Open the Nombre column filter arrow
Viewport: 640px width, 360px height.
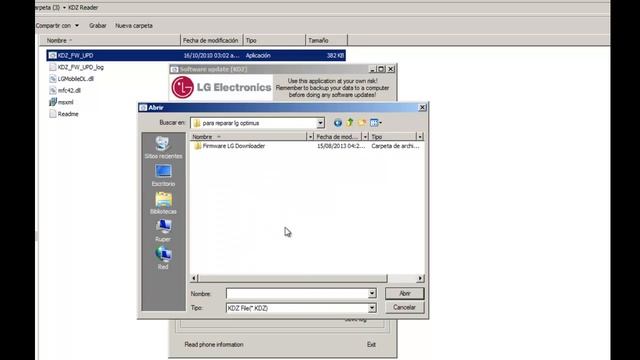click(310, 137)
